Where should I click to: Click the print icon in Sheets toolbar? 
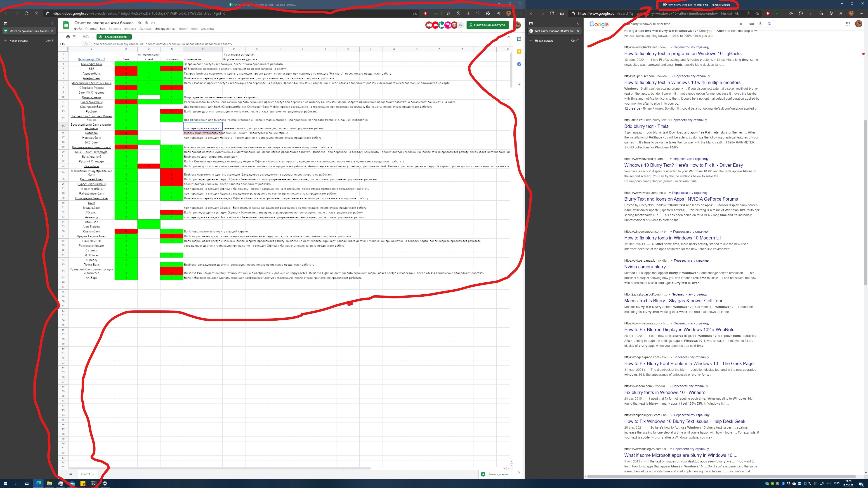[68, 37]
